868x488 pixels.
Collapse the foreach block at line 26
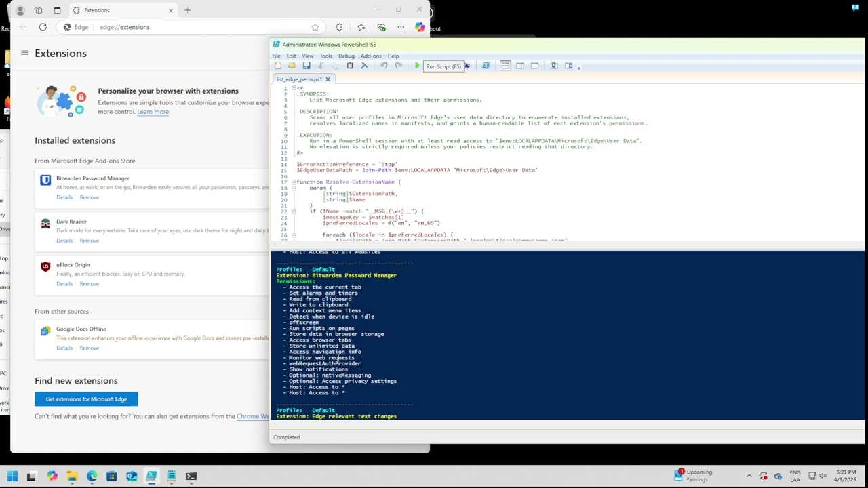pyautogui.click(x=293, y=235)
